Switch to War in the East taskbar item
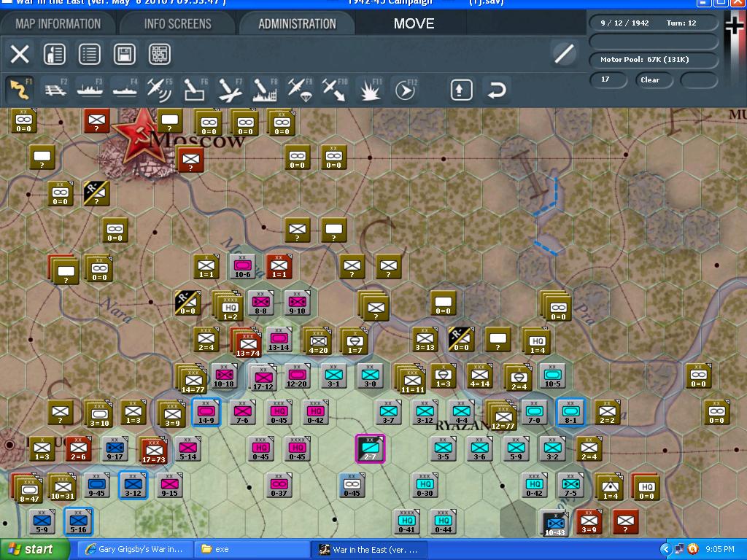The image size is (747, 560). (x=368, y=550)
